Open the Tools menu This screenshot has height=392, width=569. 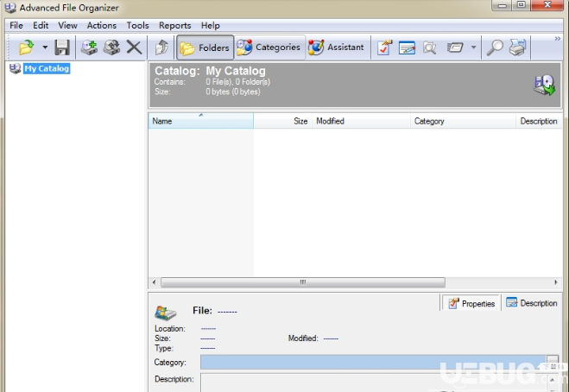tap(137, 25)
